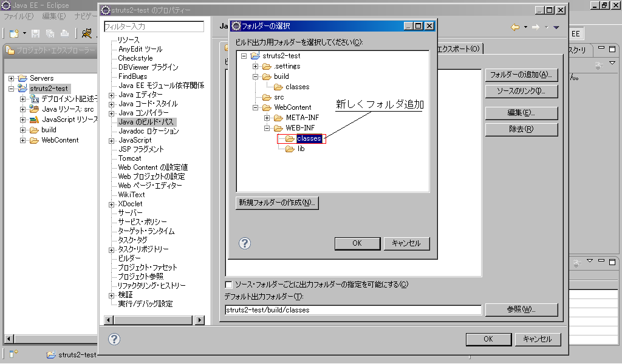Click the properties tree scrollbar left arrow
The height and width of the screenshot is (364, 622).
point(108,320)
